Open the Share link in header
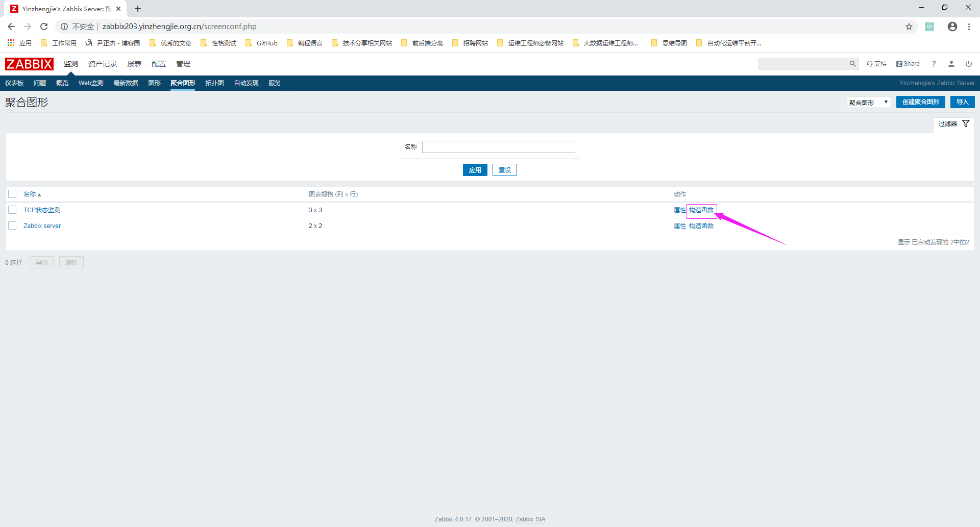Screen dimensions: 980x527 point(908,64)
